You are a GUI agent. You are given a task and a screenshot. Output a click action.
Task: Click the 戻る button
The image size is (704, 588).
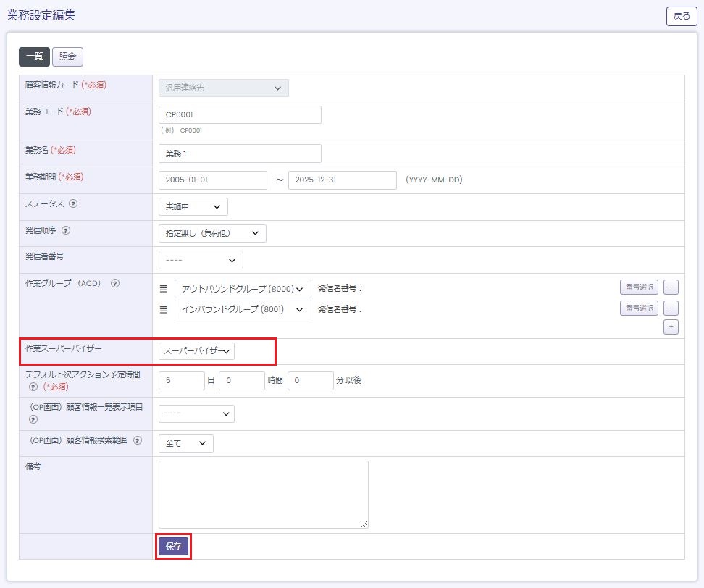point(682,16)
